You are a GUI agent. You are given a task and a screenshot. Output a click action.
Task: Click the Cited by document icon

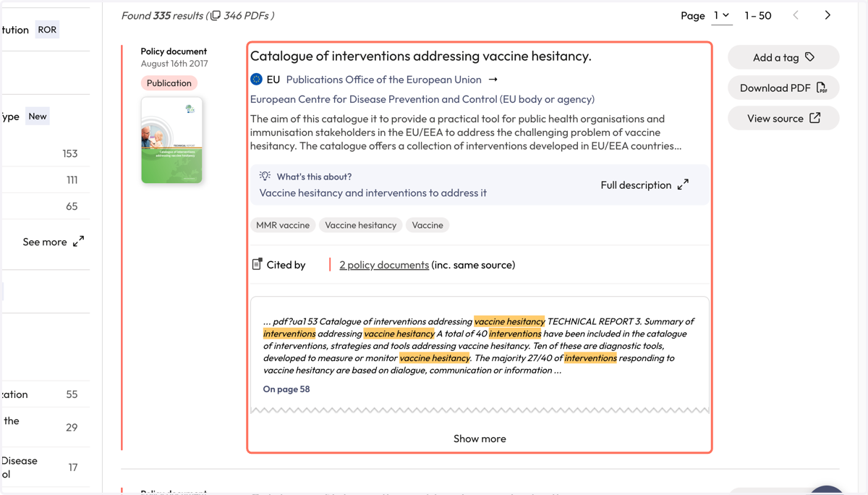coord(257,264)
